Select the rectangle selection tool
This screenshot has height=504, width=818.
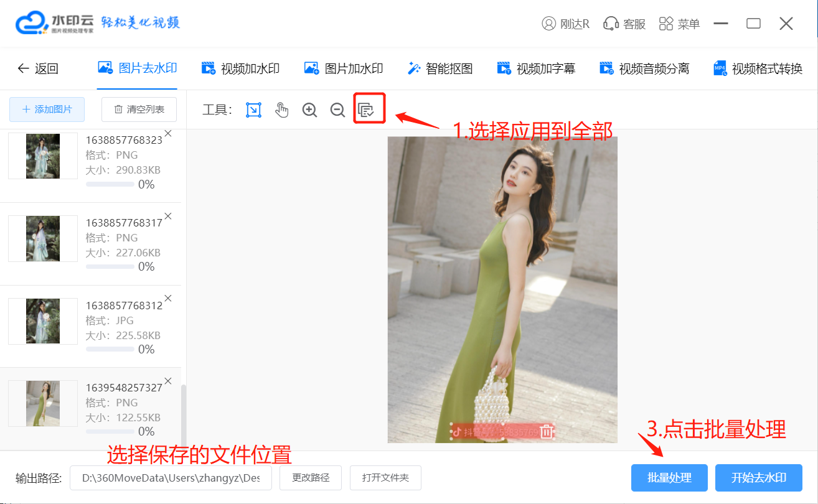click(x=253, y=110)
